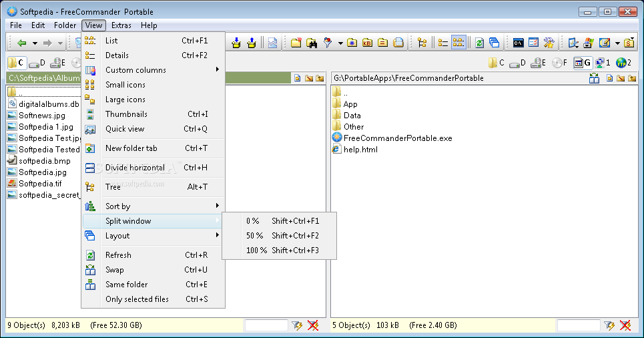This screenshot has height=338, width=644.
Task: Choose List view from the View menu
Action: point(153,41)
